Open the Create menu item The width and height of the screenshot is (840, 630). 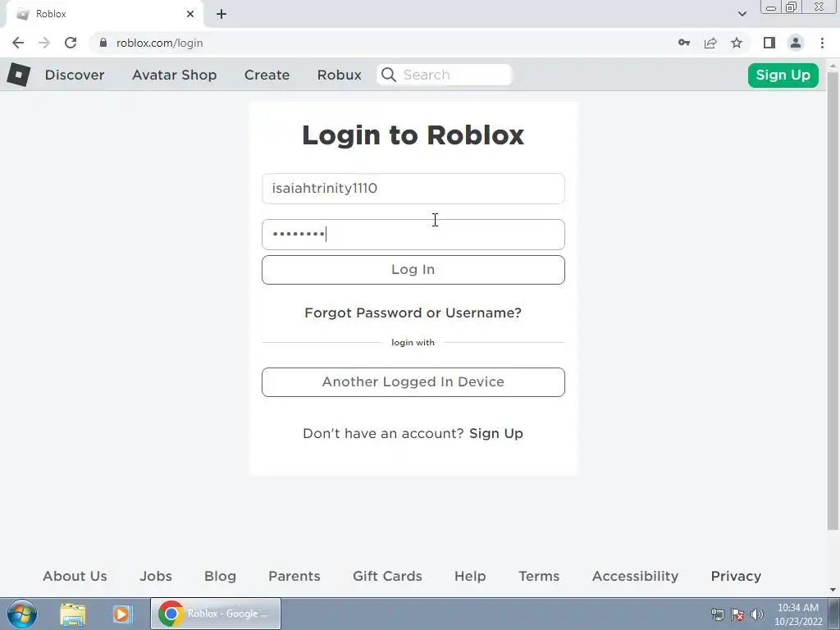click(267, 75)
